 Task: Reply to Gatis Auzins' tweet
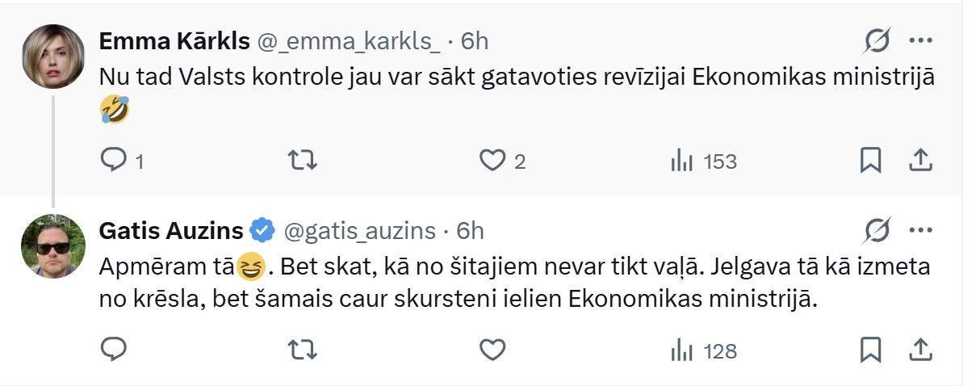point(113,350)
